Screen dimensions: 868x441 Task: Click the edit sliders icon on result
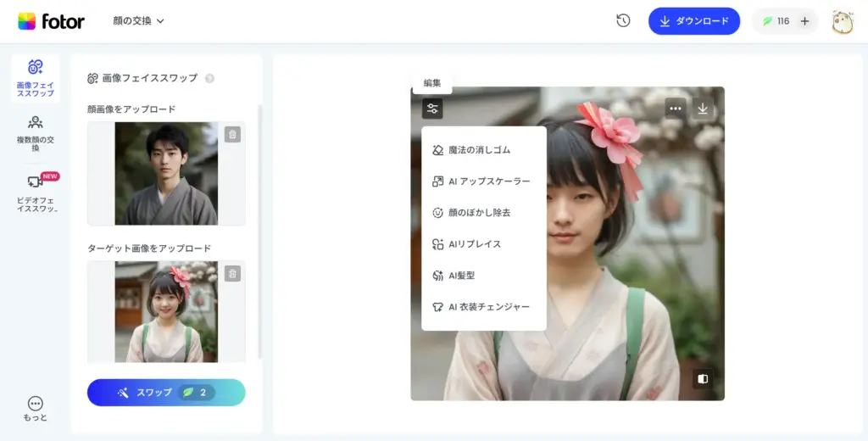tap(432, 108)
